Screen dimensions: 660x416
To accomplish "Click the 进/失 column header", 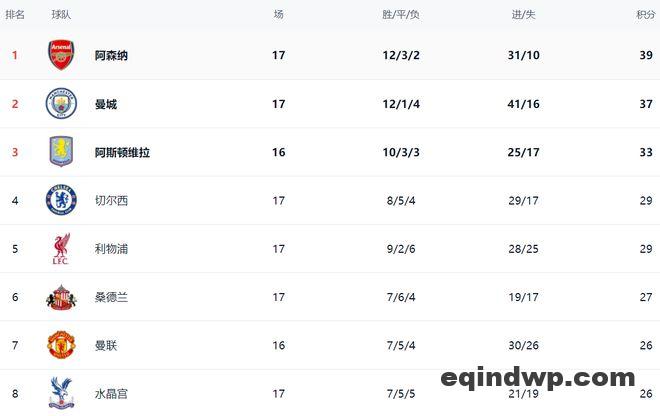I will (523, 15).
